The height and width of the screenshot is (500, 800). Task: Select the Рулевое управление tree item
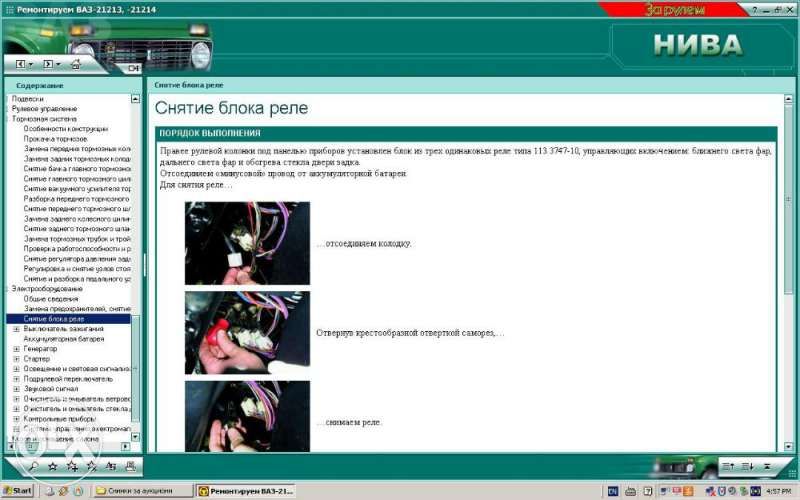[x=44, y=109]
